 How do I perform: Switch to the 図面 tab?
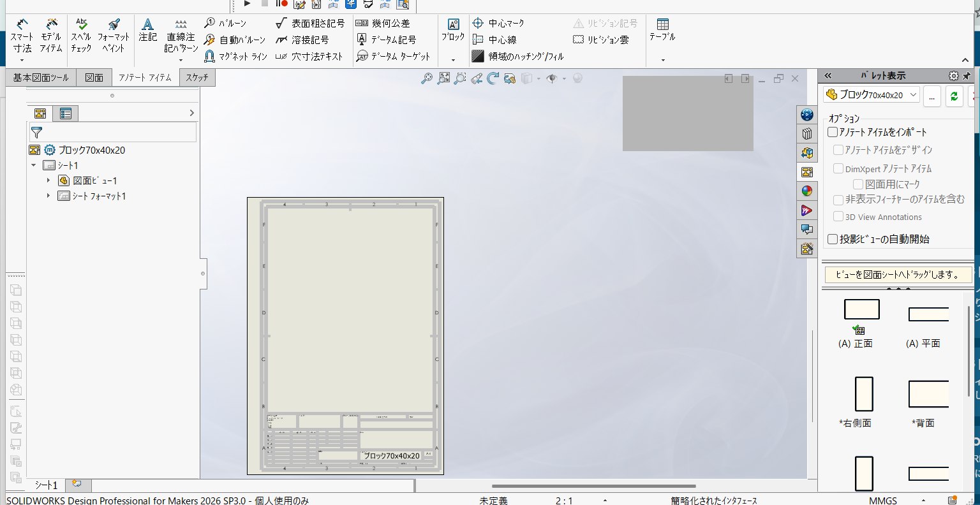(x=94, y=78)
